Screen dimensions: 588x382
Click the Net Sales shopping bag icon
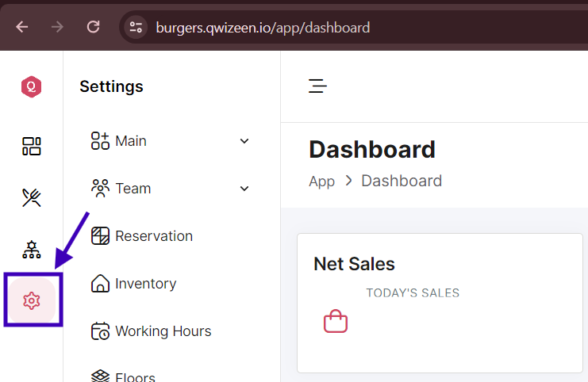click(x=336, y=321)
